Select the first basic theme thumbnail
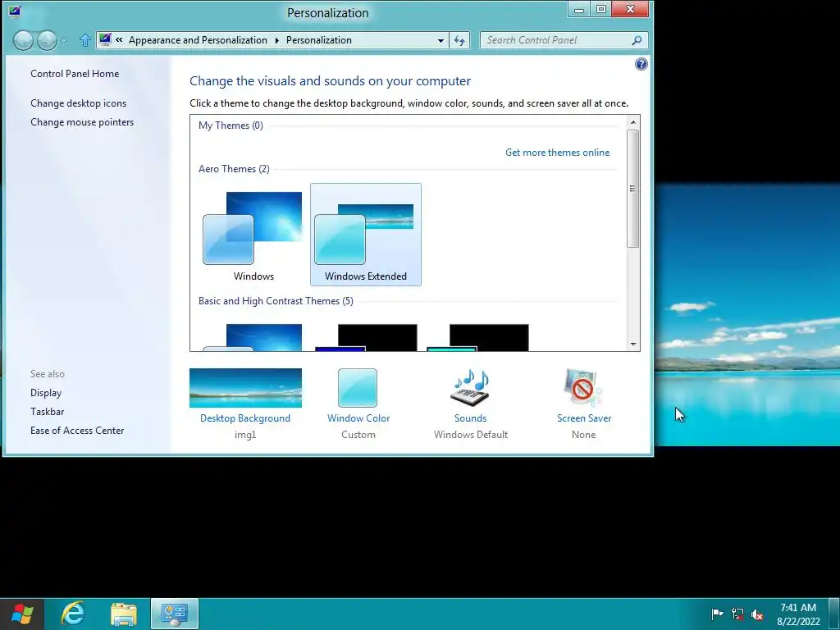The height and width of the screenshot is (630, 840). [x=253, y=337]
